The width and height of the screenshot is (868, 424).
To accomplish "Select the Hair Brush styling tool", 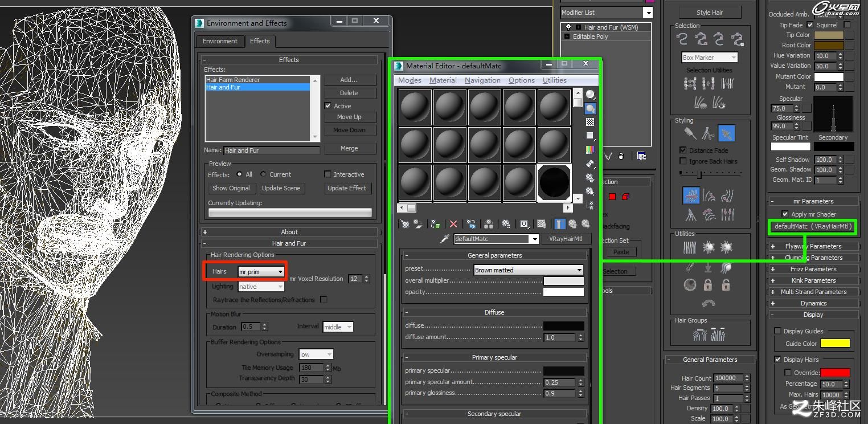I will [690, 133].
